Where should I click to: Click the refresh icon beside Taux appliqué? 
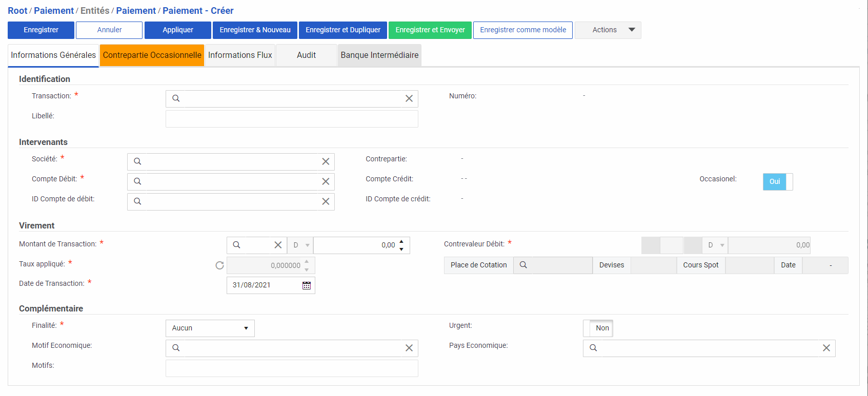click(x=219, y=265)
